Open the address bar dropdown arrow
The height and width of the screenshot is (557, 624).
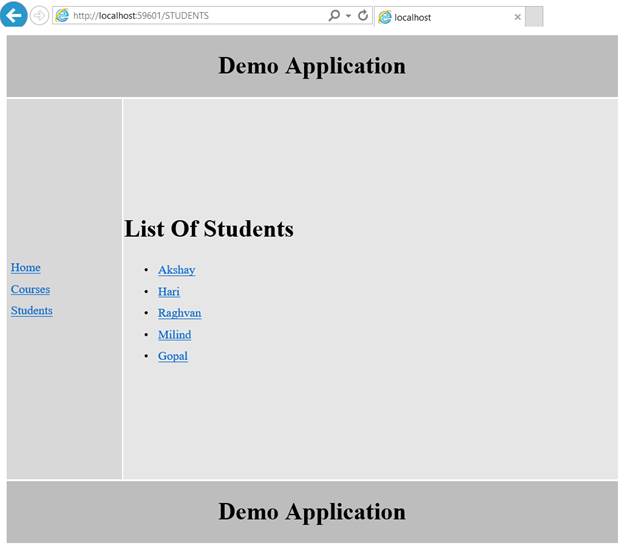[x=348, y=16]
